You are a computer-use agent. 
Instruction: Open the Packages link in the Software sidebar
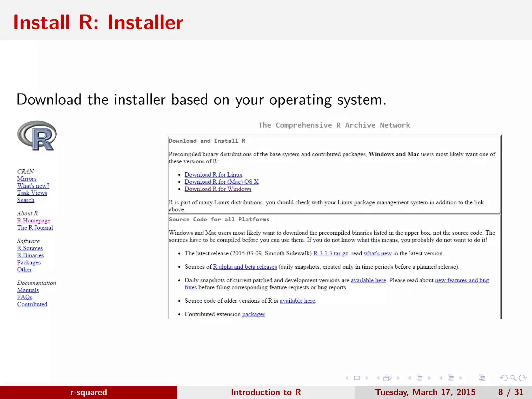coord(29,262)
